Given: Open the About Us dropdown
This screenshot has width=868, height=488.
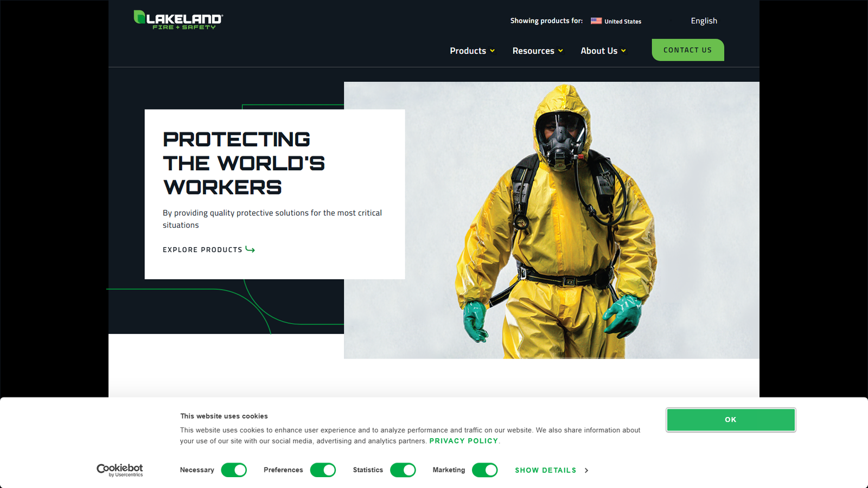Looking at the screenshot, I should (602, 50).
